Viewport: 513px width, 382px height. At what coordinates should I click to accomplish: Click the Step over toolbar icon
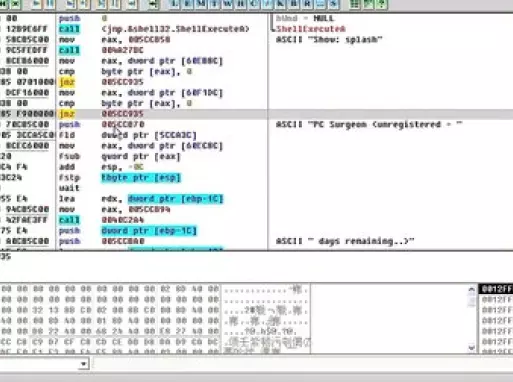pos(85,4)
